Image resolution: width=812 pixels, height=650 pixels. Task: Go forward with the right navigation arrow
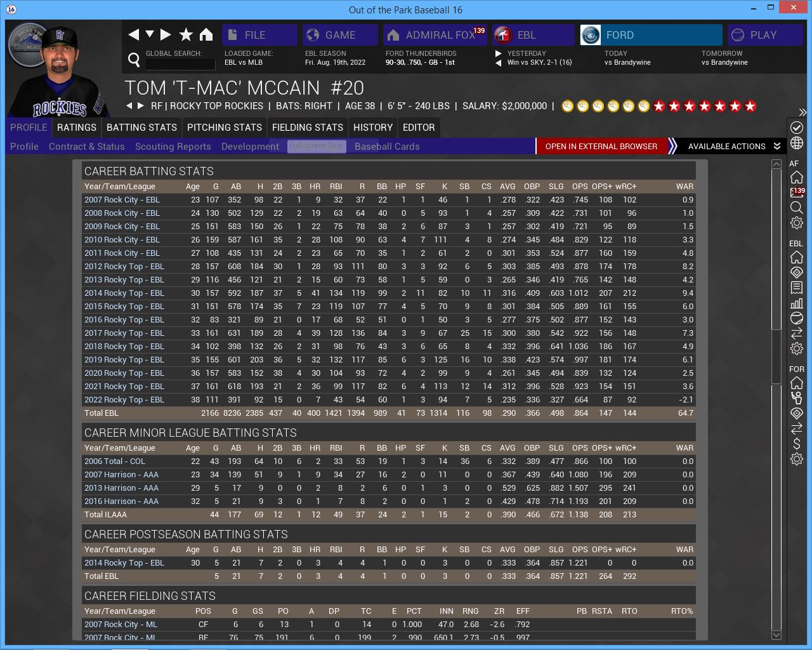click(166, 35)
